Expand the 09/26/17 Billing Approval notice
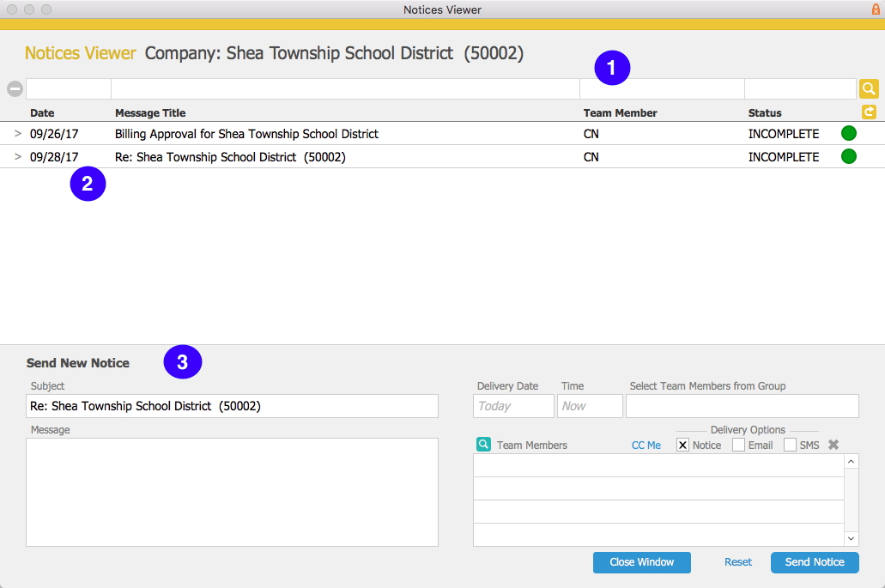The image size is (885, 588). (x=17, y=133)
